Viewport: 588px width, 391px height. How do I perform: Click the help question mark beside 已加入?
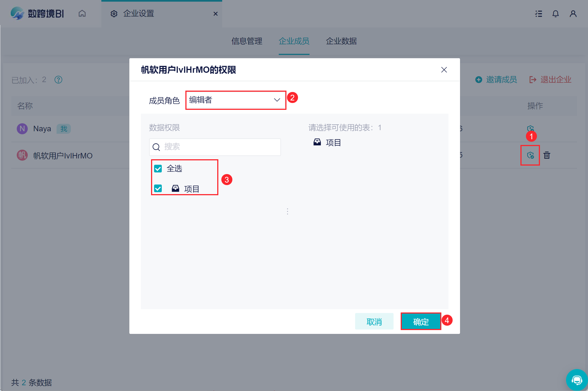tap(58, 80)
